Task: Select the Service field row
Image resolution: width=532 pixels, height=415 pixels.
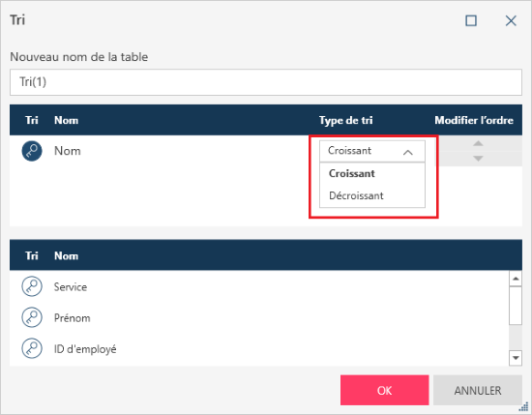Action: click(x=259, y=286)
